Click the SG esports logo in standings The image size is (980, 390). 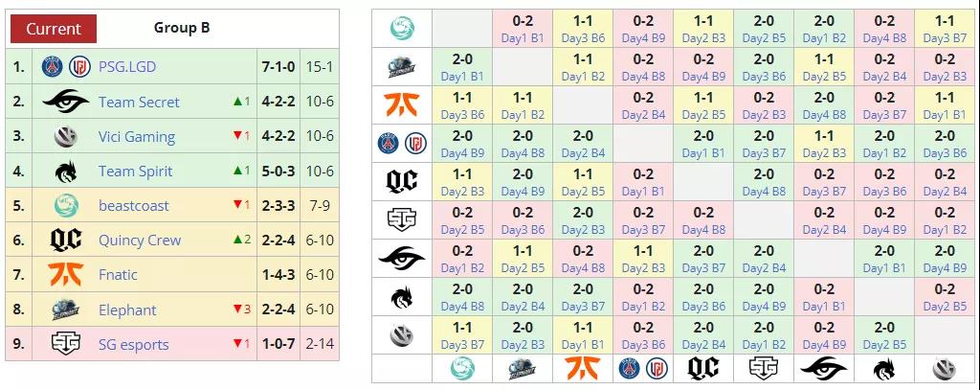pyautogui.click(x=66, y=344)
